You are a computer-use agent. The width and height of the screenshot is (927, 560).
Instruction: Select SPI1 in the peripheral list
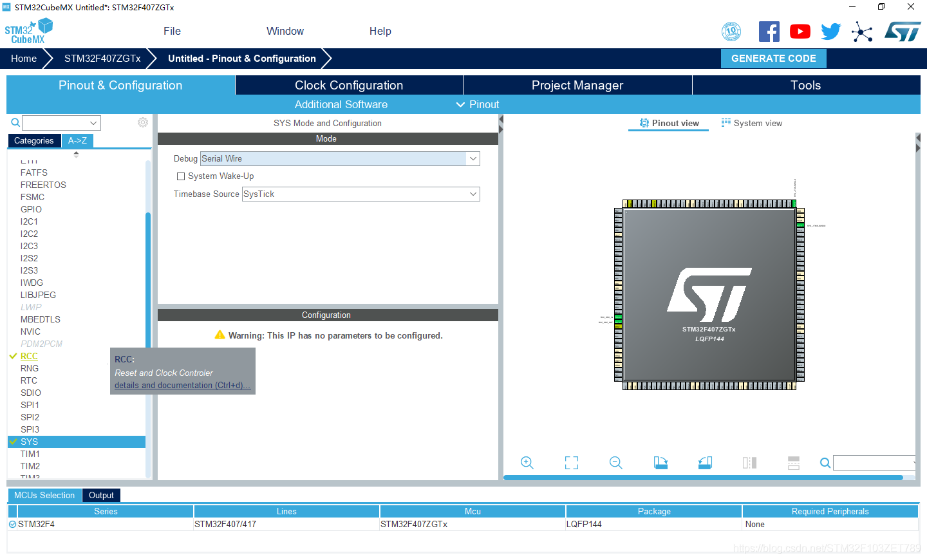tap(30, 405)
